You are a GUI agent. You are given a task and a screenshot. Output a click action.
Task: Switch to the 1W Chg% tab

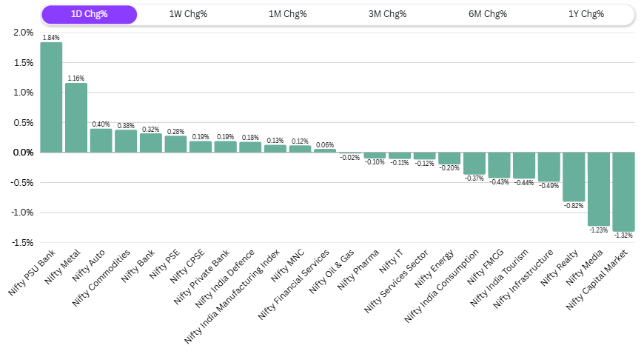[x=188, y=14]
